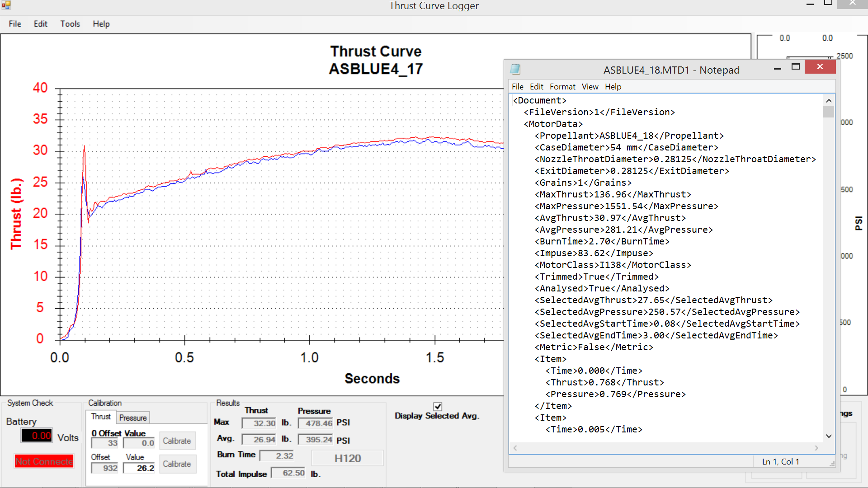Maximize the Notepad window
868x488 pixels.
(x=796, y=67)
